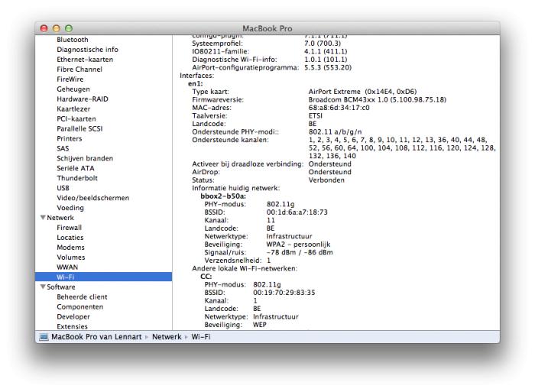Select Video/beeldschermen entry

coord(92,198)
